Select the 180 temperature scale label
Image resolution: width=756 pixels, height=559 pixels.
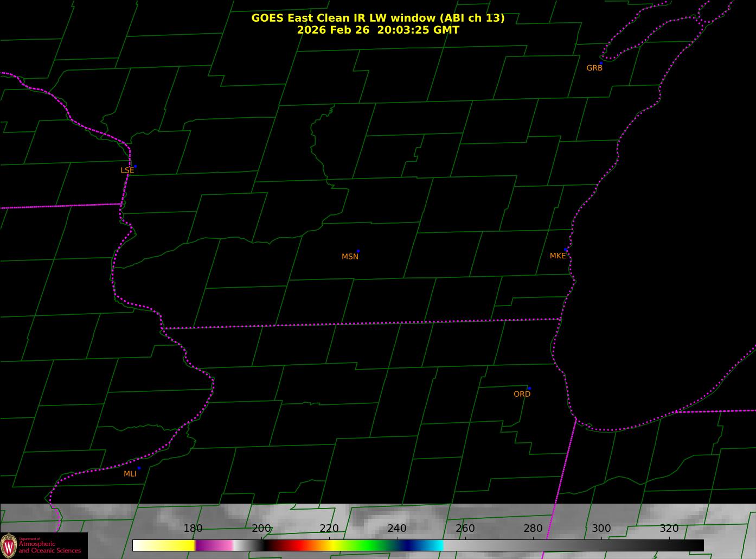193,529
